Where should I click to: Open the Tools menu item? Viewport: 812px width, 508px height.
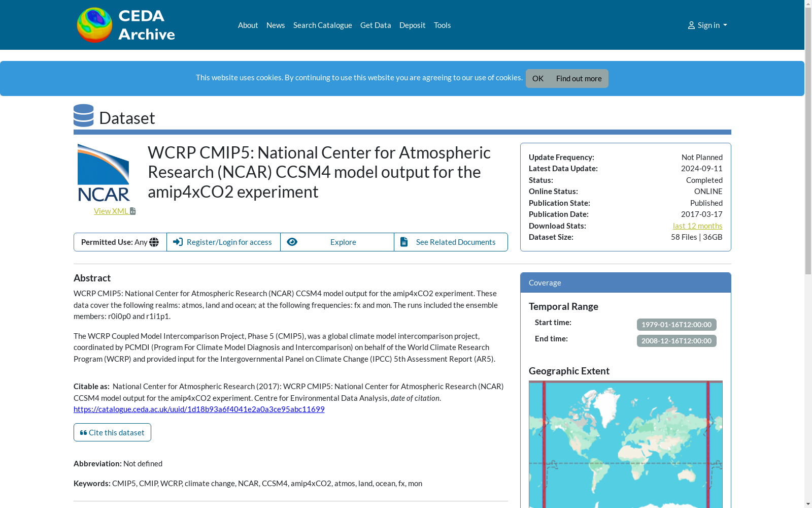(442, 25)
